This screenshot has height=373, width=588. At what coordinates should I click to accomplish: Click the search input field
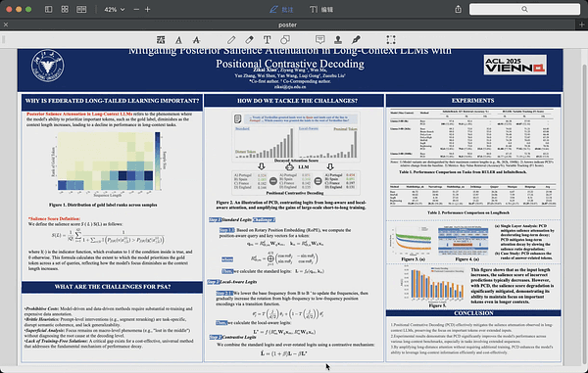(524, 10)
